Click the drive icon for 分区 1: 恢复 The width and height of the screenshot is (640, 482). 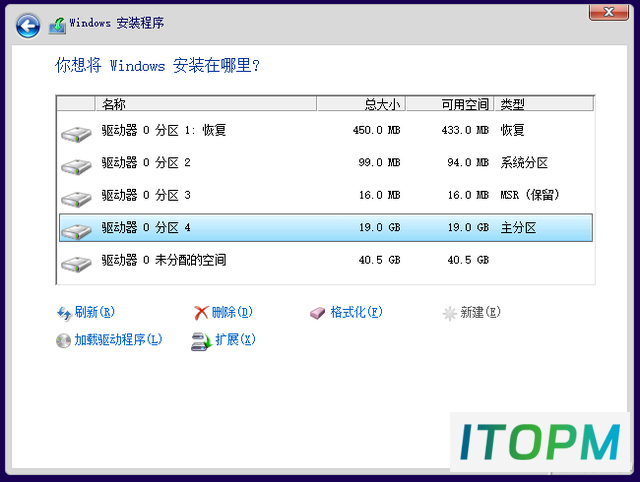pos(76,133)
